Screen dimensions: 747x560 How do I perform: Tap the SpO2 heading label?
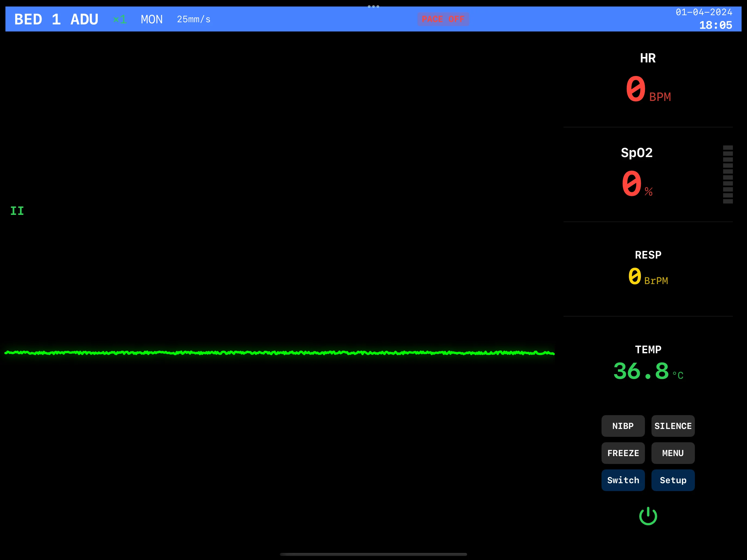coord(637,153)
